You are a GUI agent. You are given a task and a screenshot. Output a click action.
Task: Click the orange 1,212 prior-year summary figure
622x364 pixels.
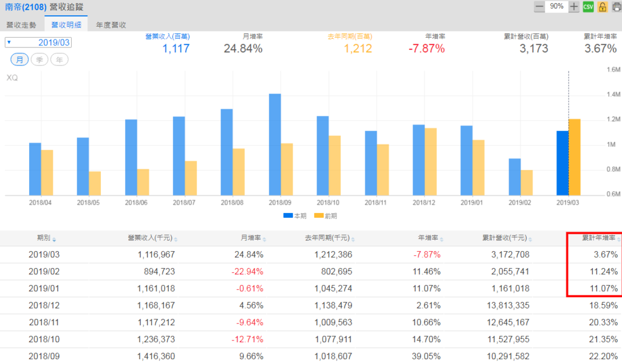click(x=358, y=49)
